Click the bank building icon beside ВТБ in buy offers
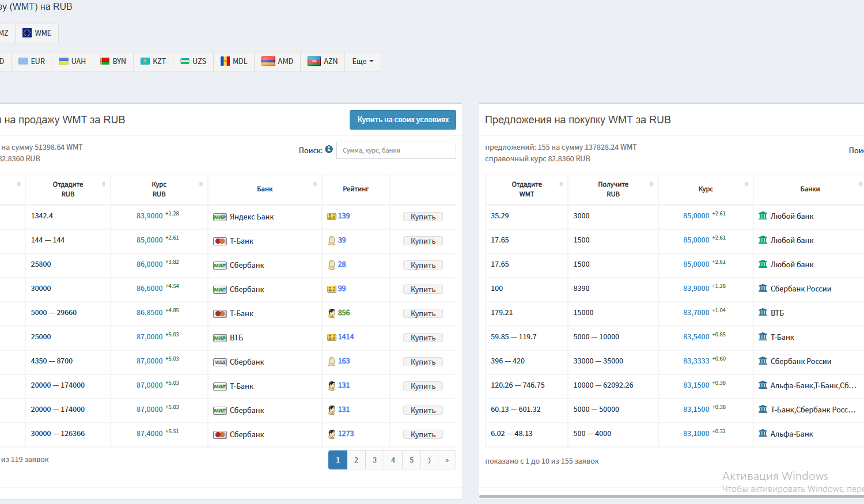 coord(763,312)
